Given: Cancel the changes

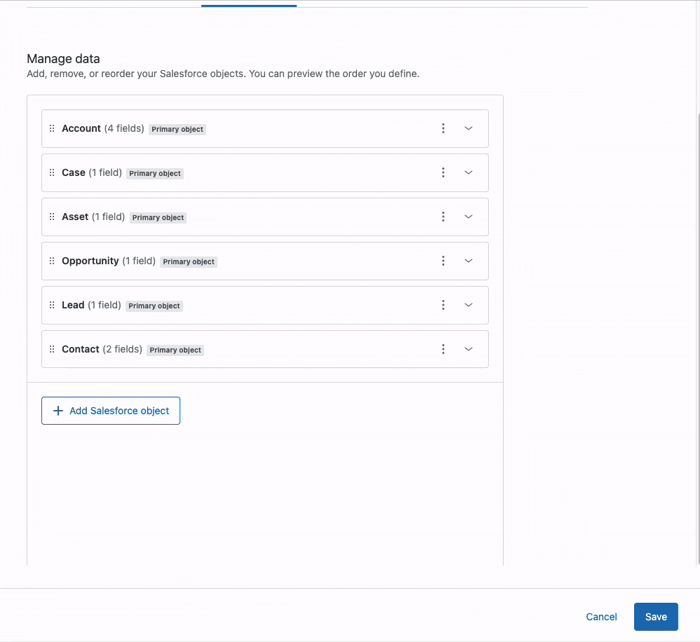Looking at the screenshot, I should point(601,617).
